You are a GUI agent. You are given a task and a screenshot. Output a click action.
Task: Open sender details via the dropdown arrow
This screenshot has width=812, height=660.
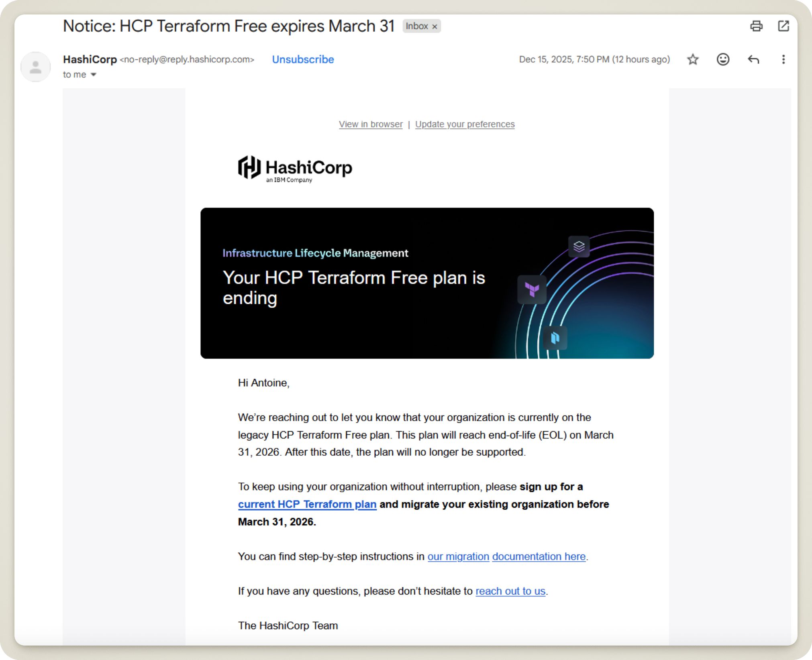[x=94, y=74]
